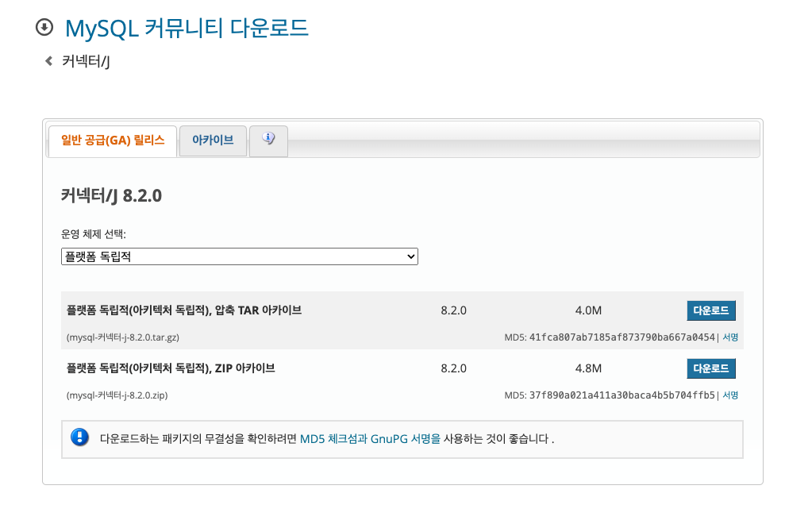Screen dimensions: 812x524
Task: Click the 커넥터/J 8.2.0 heading
Action: pyautogui.click(x=111, y=196)
